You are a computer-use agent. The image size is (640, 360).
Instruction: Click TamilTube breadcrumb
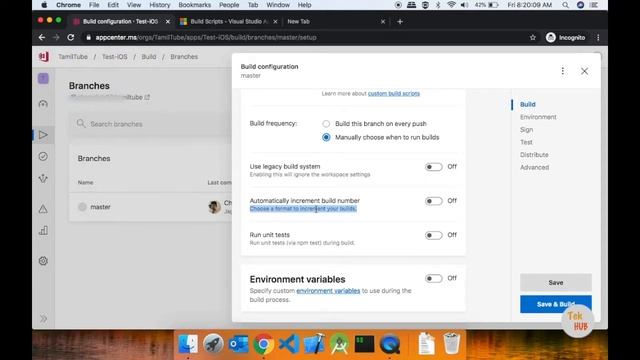click(73, 57)
